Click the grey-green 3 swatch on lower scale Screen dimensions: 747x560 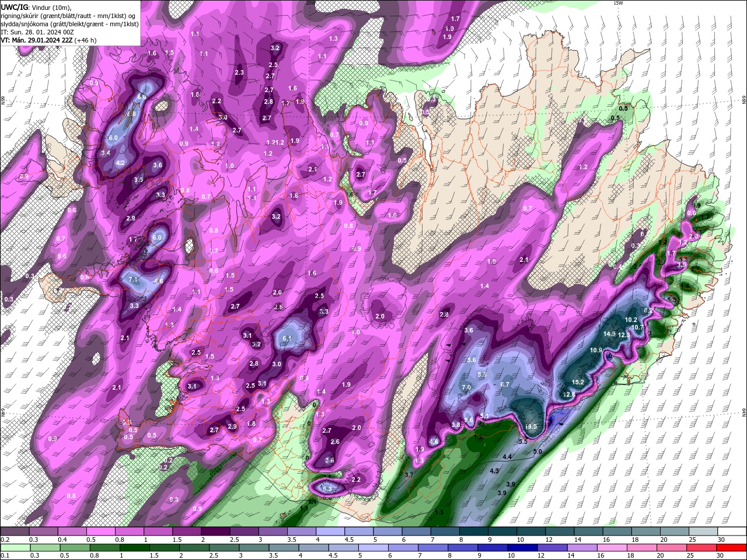coord(254,548)
